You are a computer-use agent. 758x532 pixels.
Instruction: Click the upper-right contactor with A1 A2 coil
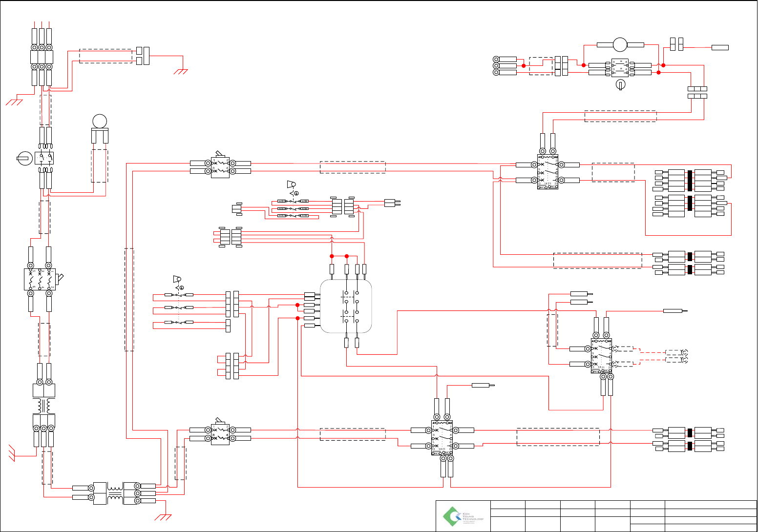548,172
